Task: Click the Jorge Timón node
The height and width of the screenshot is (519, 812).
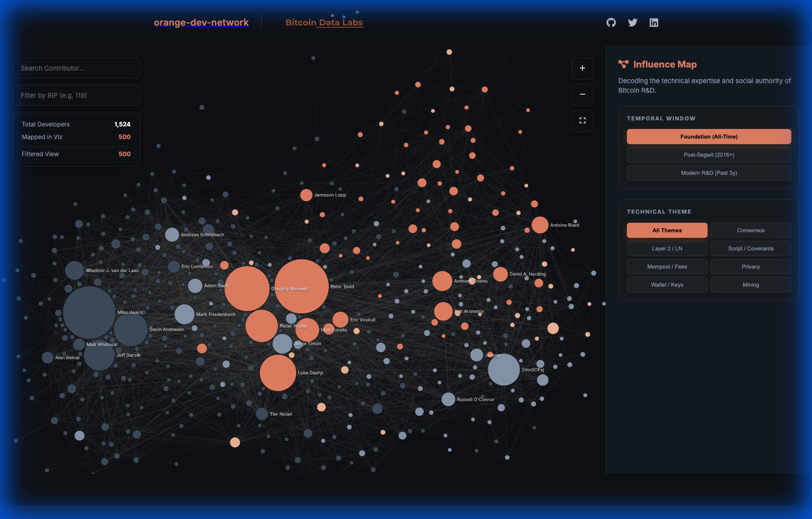Action: coord(282,344)
